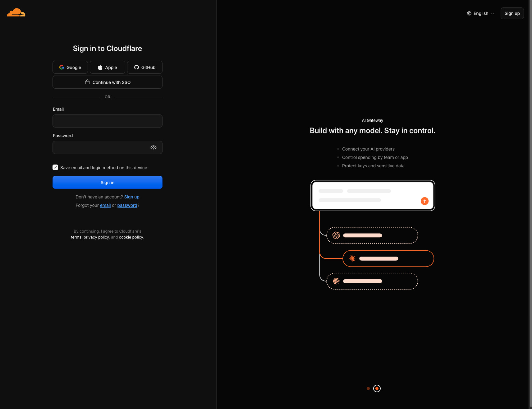The image size is (532, 409).
Task: Click 'Protect keys and sensitive data' bullet
Action: coord(373,166)
